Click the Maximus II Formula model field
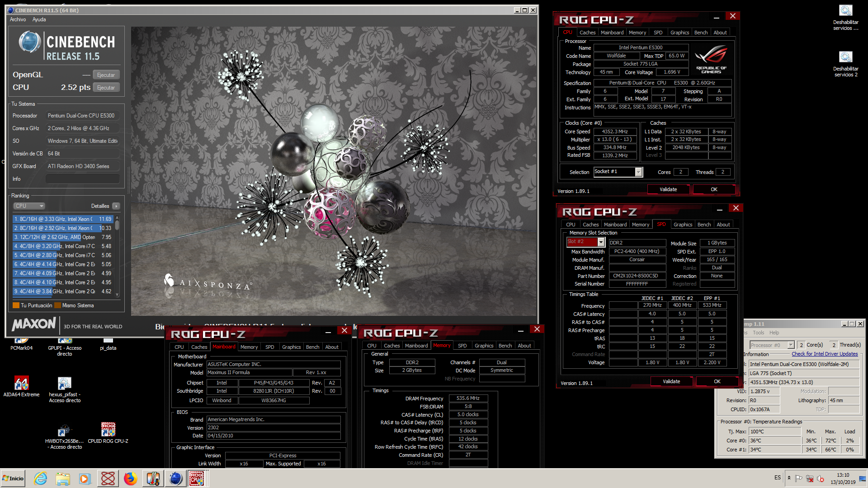868x488 pixels. pos(249,372)
